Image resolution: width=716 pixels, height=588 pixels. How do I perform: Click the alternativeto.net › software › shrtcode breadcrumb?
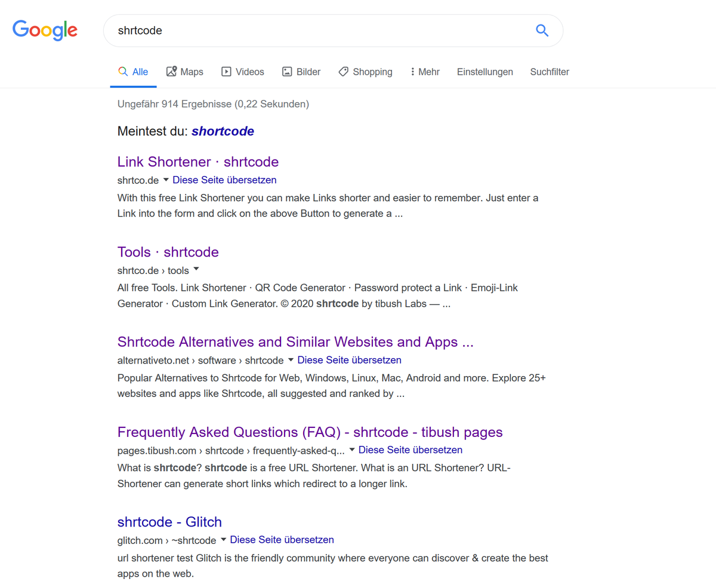click(x=200, y=361)
